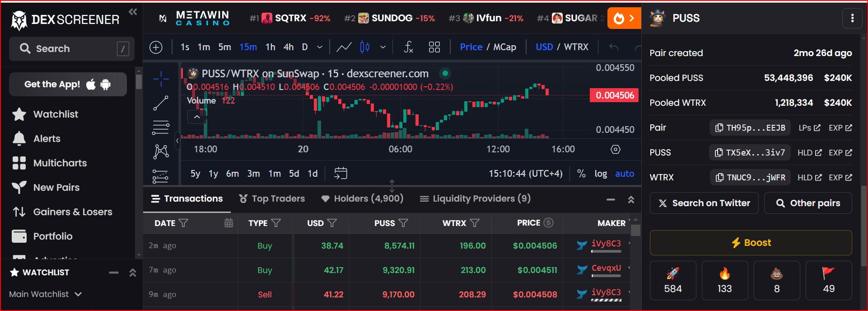Switch chart to MCap view
The width and height of the screenshot is (868, 311).
click(504, 47)
